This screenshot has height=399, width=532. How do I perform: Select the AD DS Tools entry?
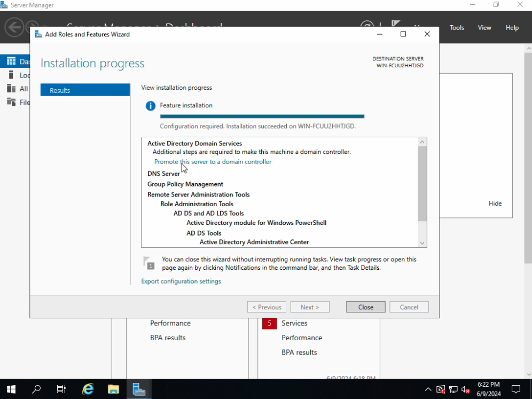204,233
